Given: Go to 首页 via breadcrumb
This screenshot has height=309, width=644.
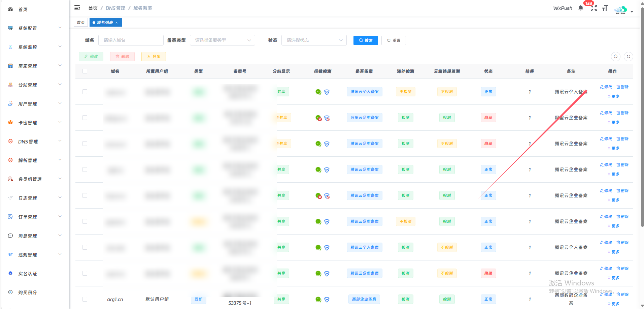Looking at the screenshot, I should coord(93,8).
